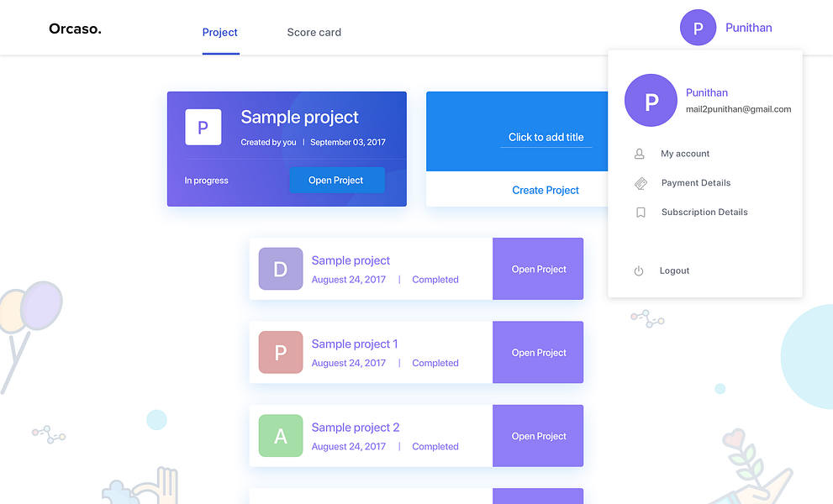Click the 'Sample project 2' title
Viewport: 833px width, 504px height.
356,428
